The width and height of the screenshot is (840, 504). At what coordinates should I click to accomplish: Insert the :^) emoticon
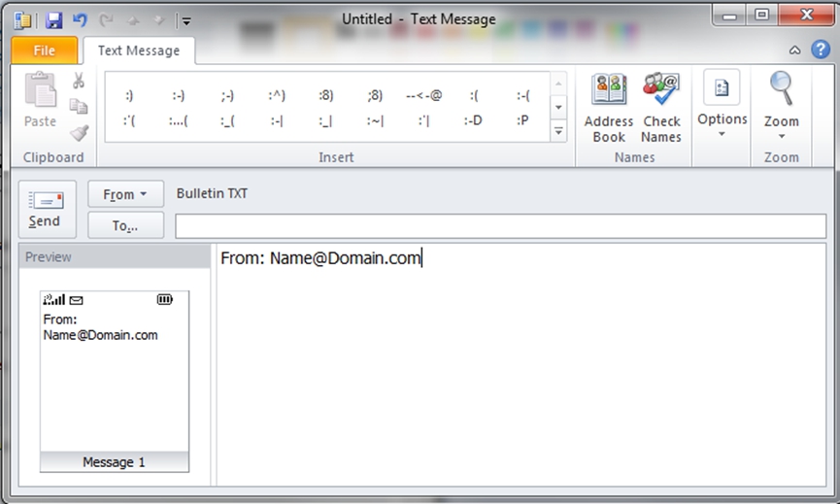[x=277, y=95]
